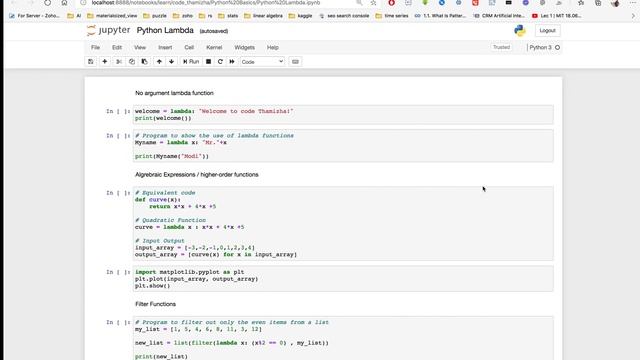Click the 'Algrebraic Expressions / higher-order functions' text
Viewport: 640px width, 360px height.
[x=197, y=175]
